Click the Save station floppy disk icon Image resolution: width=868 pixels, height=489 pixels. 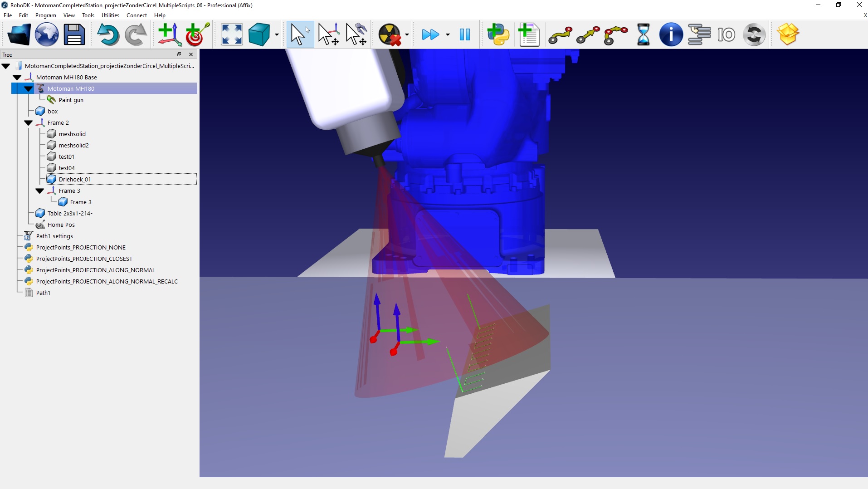(74, 34)
